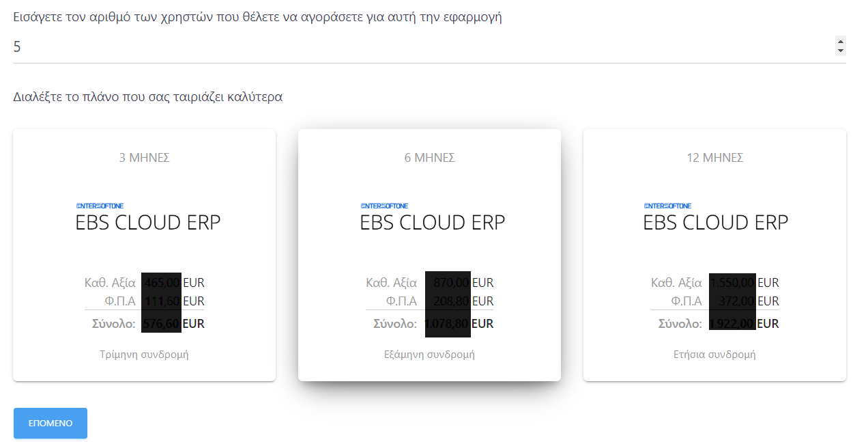Click EBS CLOUD ERP title in 12-month card
868x442 pixels.
click(x=716, y=223)
